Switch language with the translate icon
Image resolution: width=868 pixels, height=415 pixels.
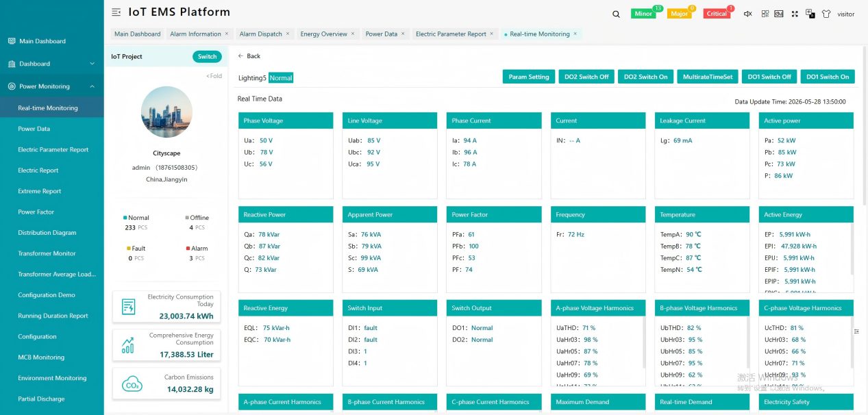pos(810,14)
